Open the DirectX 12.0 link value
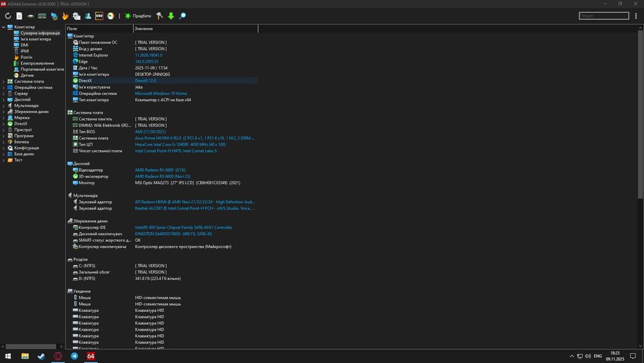The width and height of the screenshot is (644, 363). point(146,81)
